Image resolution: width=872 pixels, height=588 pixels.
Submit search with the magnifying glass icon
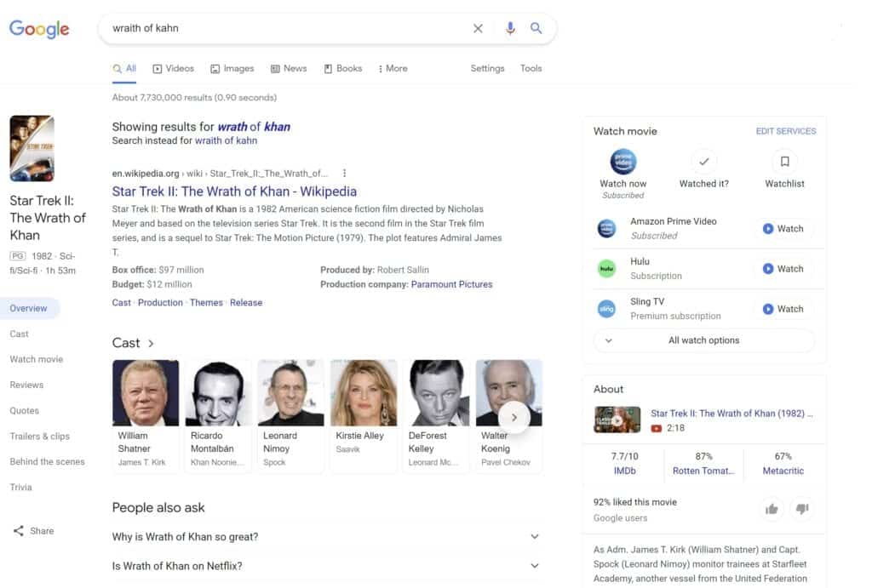tap(536, 28)
